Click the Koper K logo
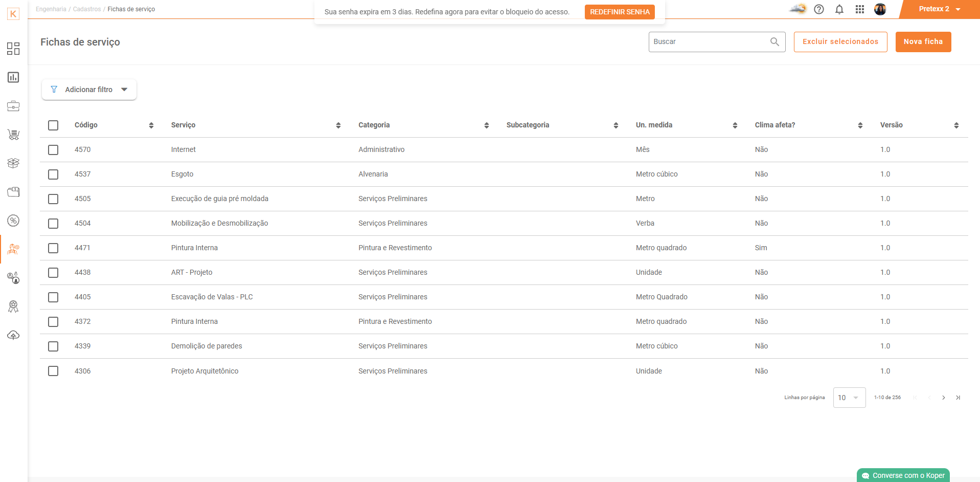The height and width of the screenshot is (482, 980). 13,14
